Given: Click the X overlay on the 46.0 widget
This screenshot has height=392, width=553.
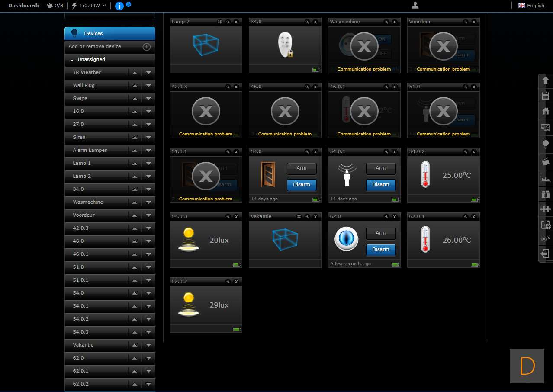Looking at the screenshot, I should [285, 111].
